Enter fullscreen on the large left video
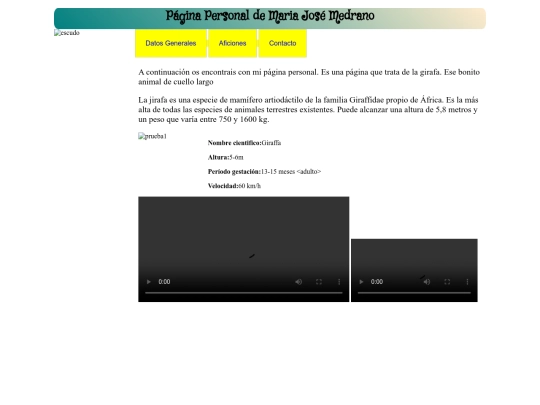 pyautogui.click(x=319, y=282)
